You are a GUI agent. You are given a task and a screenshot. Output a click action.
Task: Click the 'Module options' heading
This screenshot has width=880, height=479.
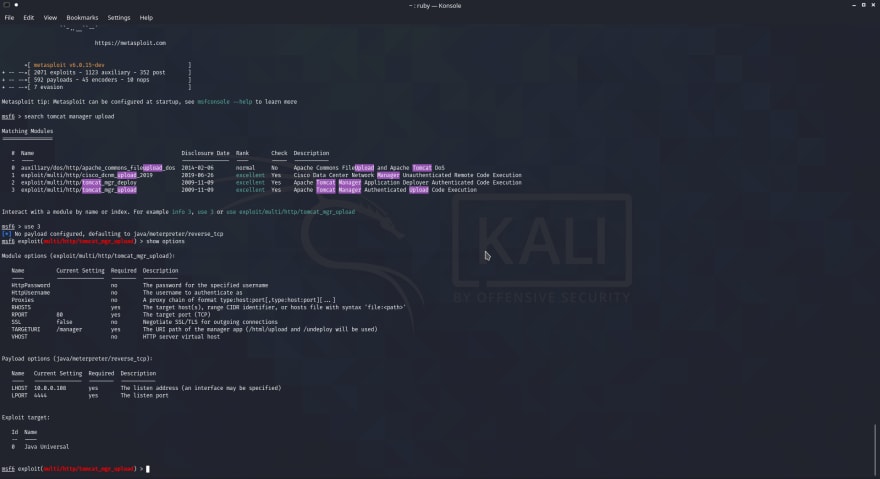pyautogui.click(x=88, y=256)
